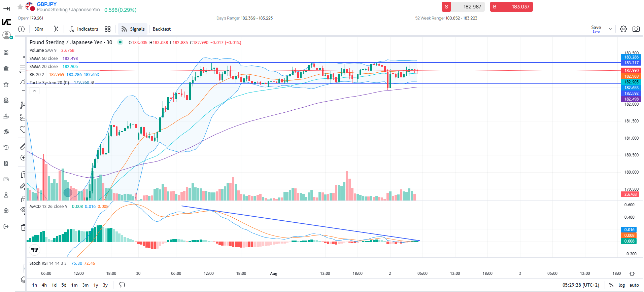Open the candlestick chart type selector

tap(56, 29)
